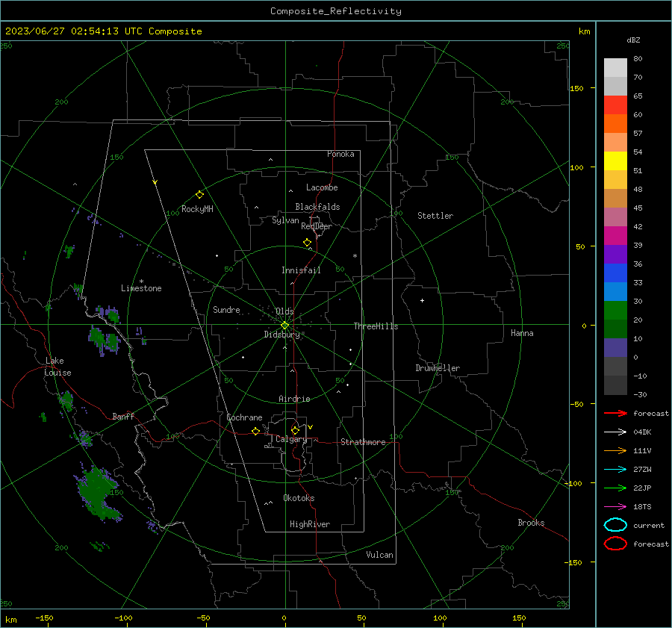Select the Ponoka town label

[x=340, y=154]
